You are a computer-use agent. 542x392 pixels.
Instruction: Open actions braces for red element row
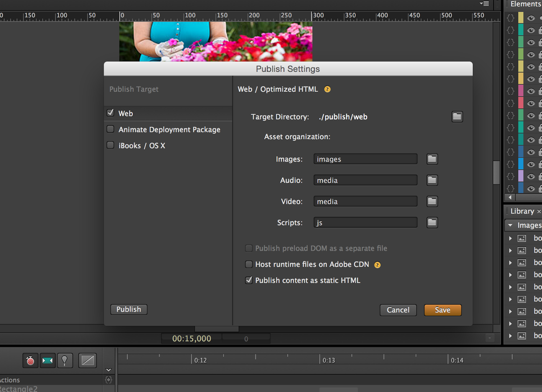point(510,103)
